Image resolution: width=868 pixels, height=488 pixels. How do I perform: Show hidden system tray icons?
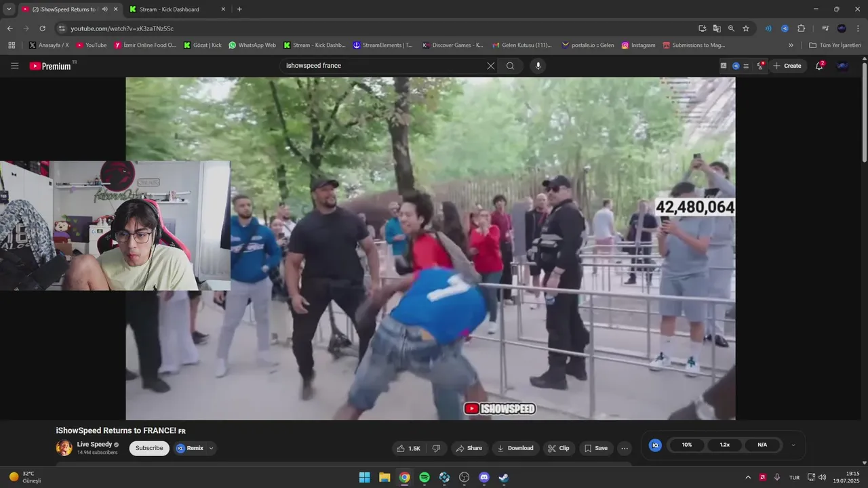[748, 477]
